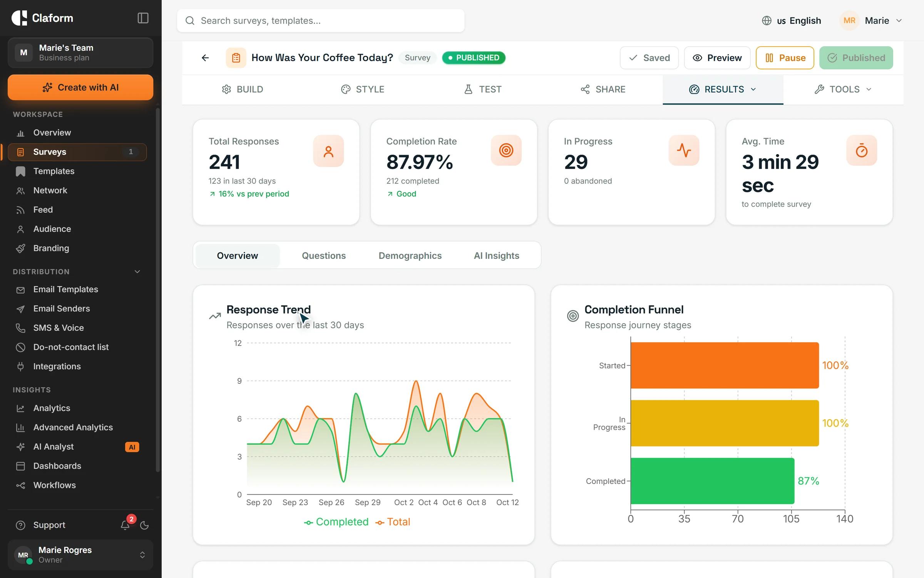The image size is (924, 578).
Task: Open Support from the sidebar
Action: pyautogui.click(x=49, y=525)
